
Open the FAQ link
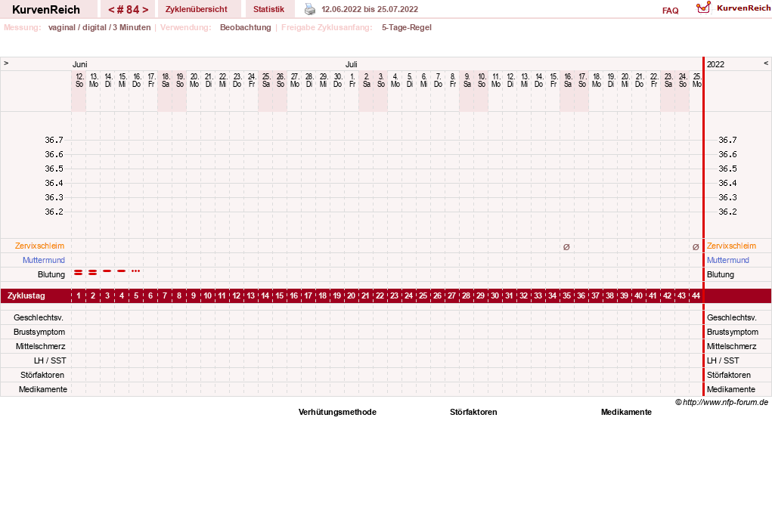(670, 11)
